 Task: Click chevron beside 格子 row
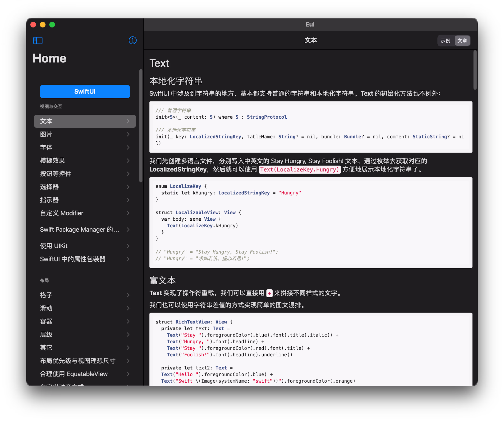coord(128,295)
